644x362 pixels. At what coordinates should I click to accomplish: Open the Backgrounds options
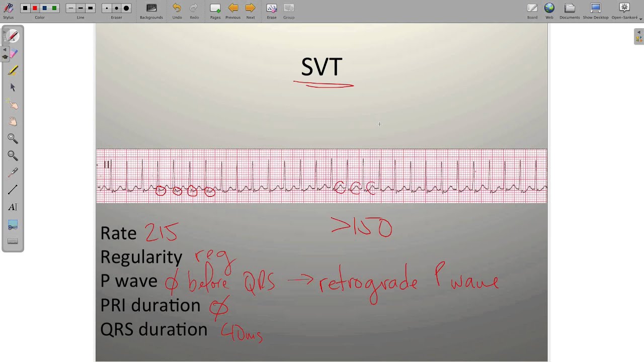click(151, 11)
